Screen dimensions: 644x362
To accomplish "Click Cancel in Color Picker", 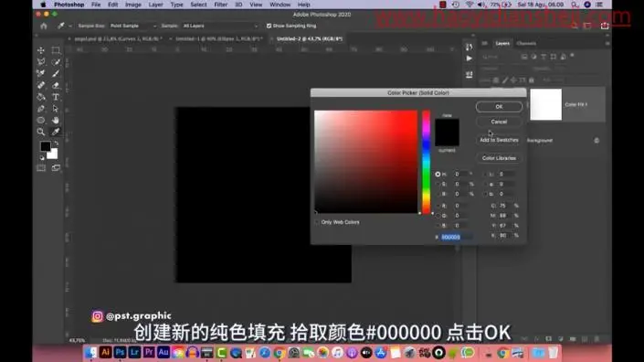I will click(x=499, y=122).
